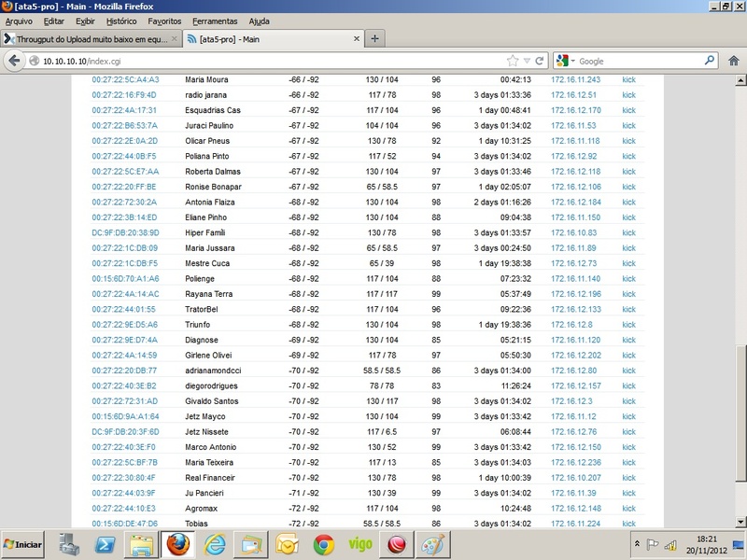Open IP link 172.16.10.207
The height and width of the screenshot is (560, 747).
click(576, 478)
